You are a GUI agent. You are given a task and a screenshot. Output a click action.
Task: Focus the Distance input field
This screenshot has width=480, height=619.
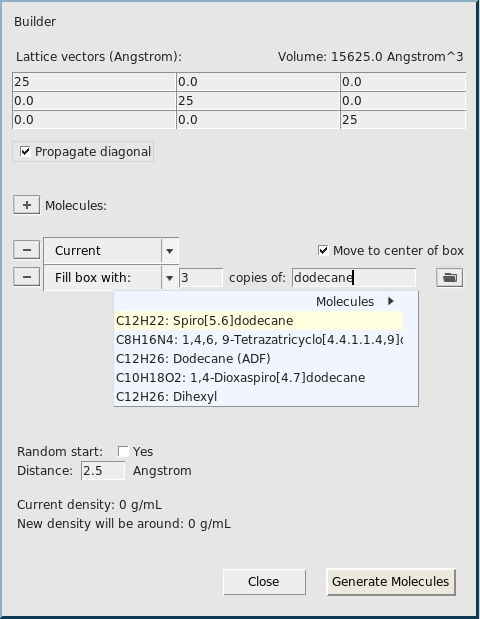(x=103, y=471)
